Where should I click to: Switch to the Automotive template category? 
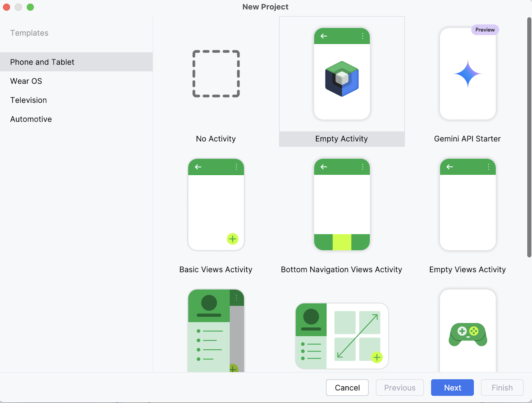(x=31, y=119)
